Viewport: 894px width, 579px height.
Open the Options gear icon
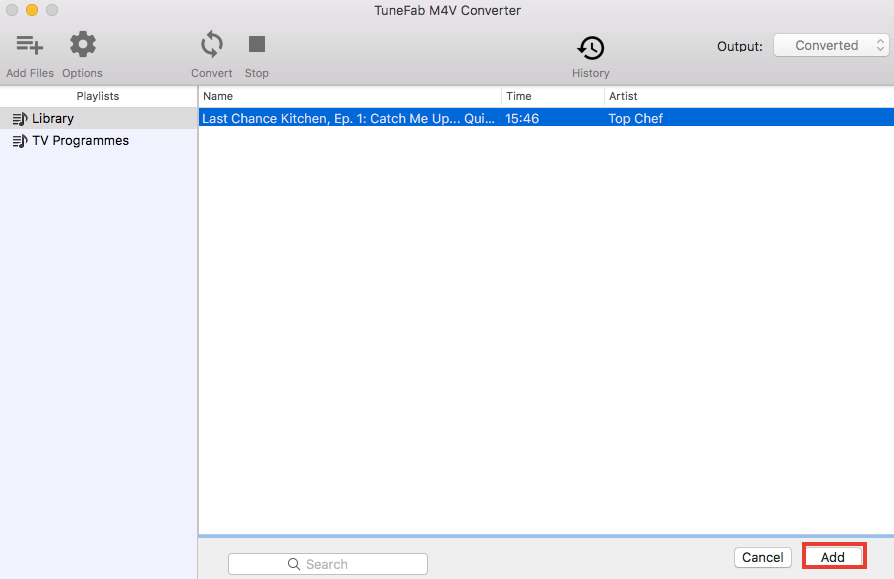[x=83, y=44]
